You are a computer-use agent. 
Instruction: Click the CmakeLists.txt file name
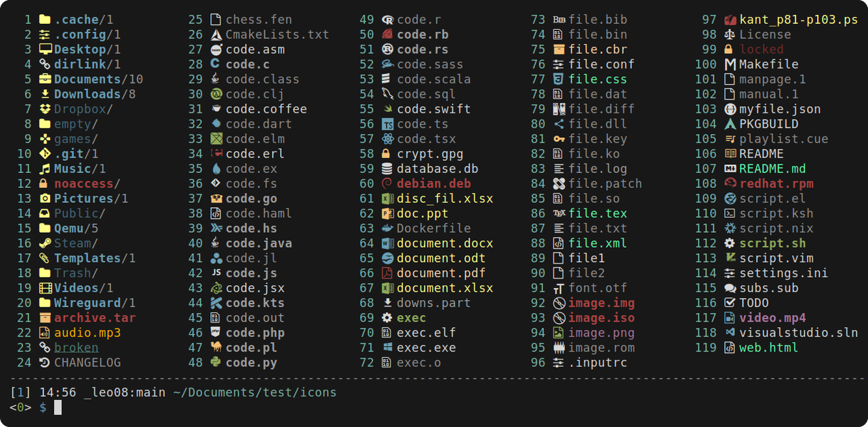(x=277, y=35)
